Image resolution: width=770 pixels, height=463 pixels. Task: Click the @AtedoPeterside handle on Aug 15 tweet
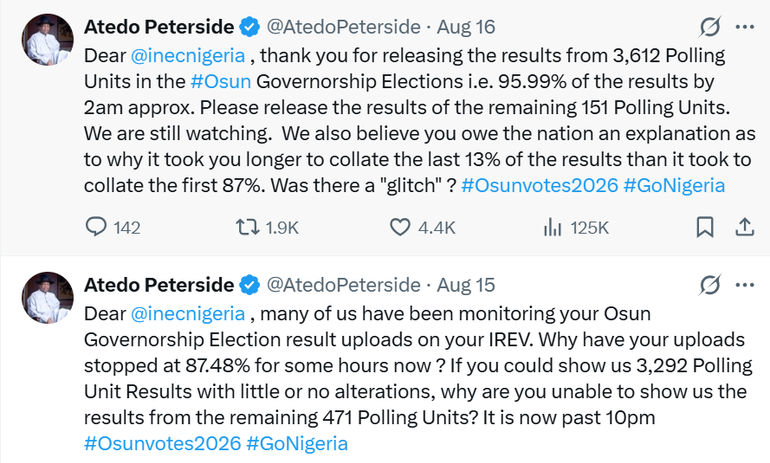point(343,285)
